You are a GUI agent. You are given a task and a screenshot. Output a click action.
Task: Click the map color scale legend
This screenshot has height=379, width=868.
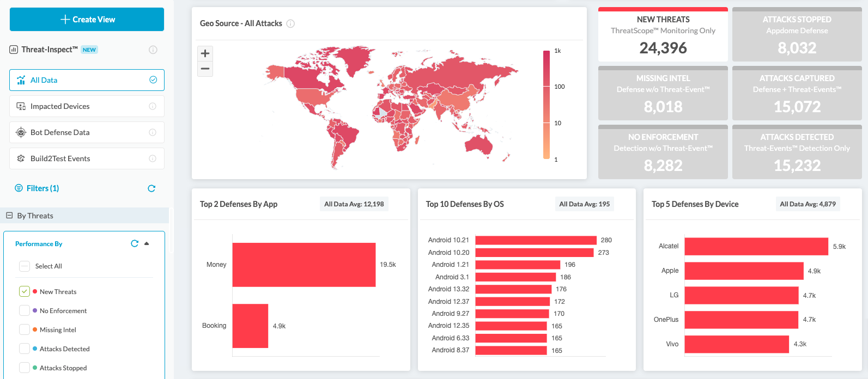click(546, 105)
